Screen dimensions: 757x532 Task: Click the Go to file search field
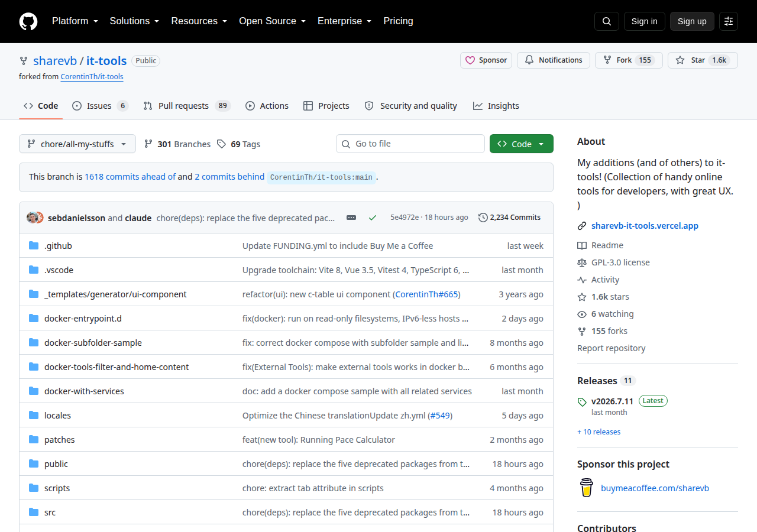tap(410, 144)
